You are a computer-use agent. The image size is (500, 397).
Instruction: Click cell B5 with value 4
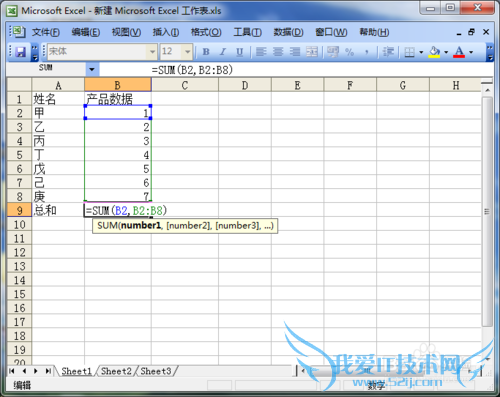point(118,155)
